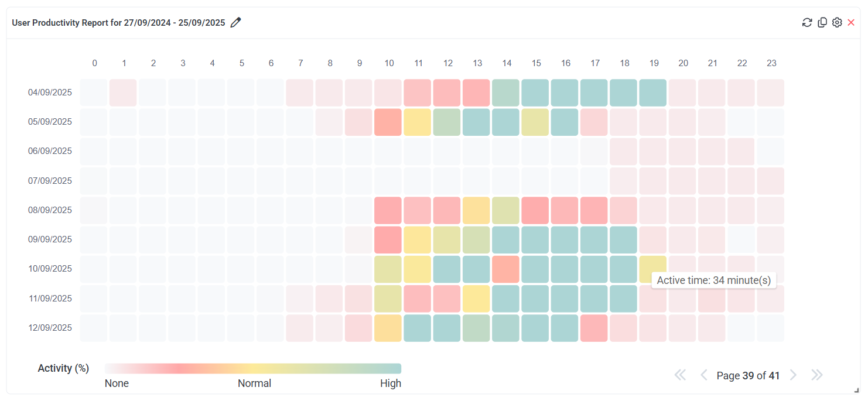Open report settings with the gear icon
The image size is (868, 401).
pos(837,23)
